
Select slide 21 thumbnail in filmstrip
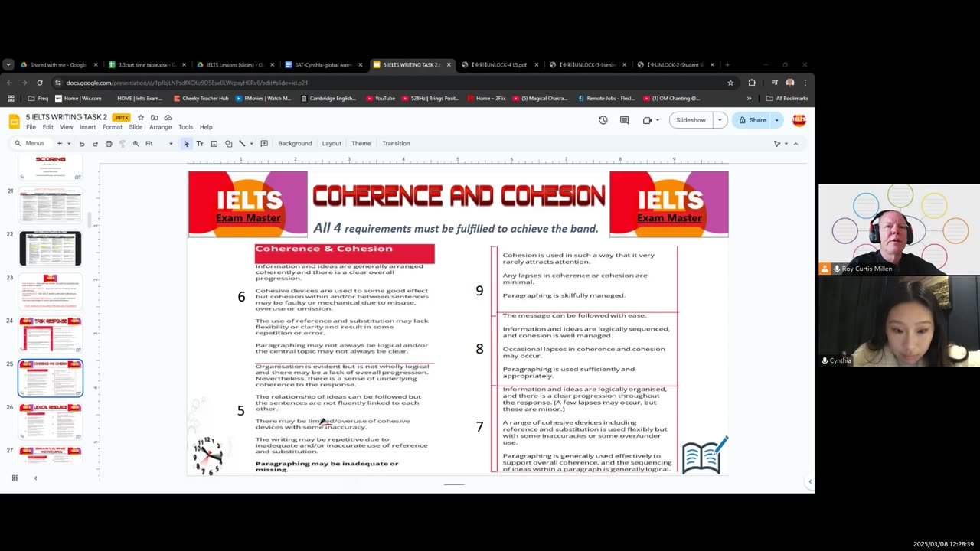coord(51,205)
